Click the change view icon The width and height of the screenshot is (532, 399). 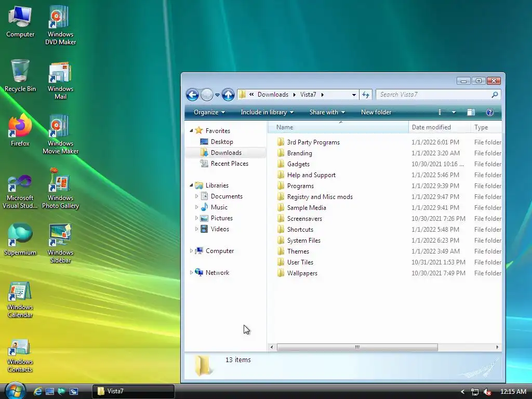[x=440, y=112]
